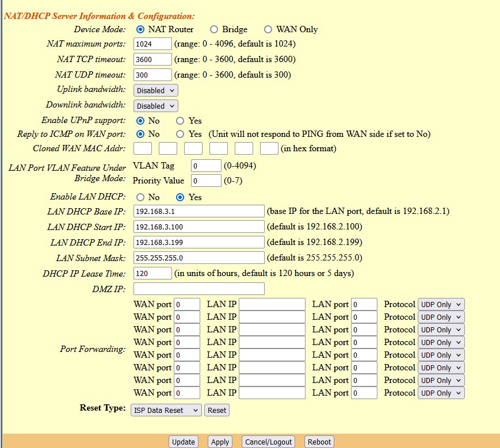Set Reply to ICMP on WAN to Yes
This screenshot has width=500, height=448.
click(180, 134)
